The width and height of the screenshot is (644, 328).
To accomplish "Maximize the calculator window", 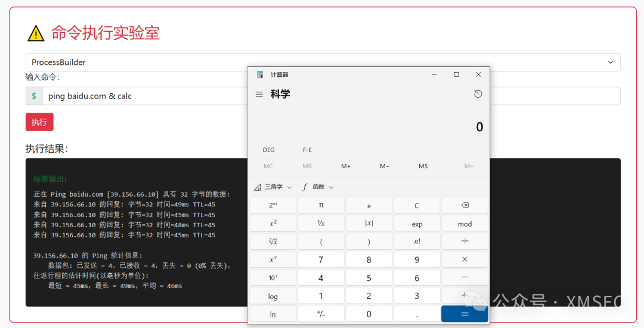I will [x=456, y=75].
